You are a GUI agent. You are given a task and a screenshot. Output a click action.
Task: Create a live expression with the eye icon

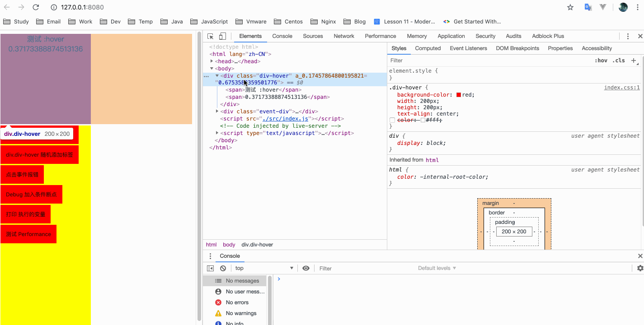tap(306, 268)
